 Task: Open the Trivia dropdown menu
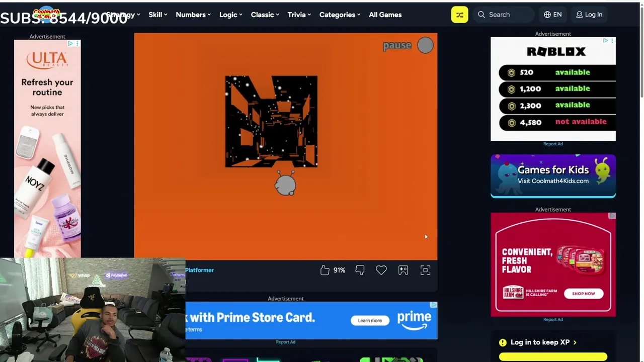click(299, 15)
